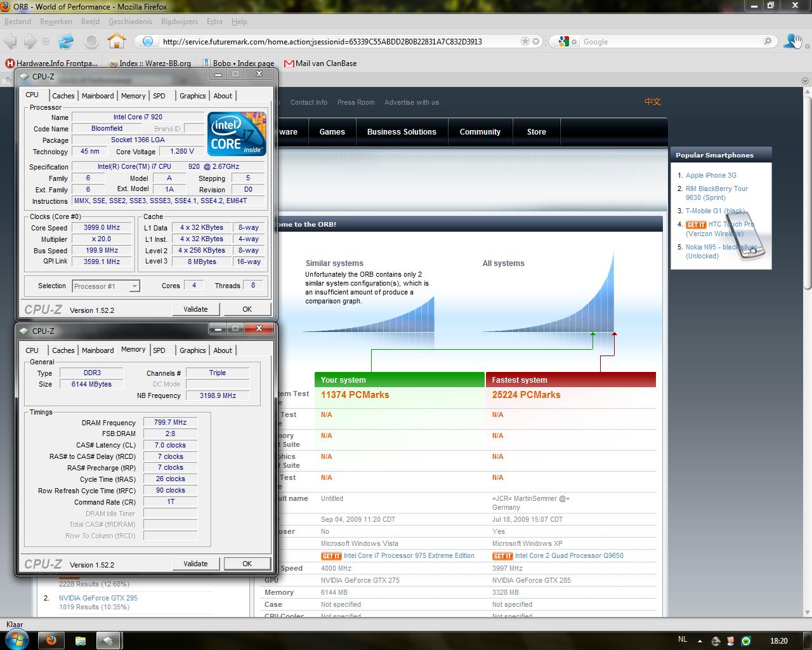Reload the page with the refresh icon
Viewport: 812px width, 650px height.
[x=66, y=42]
